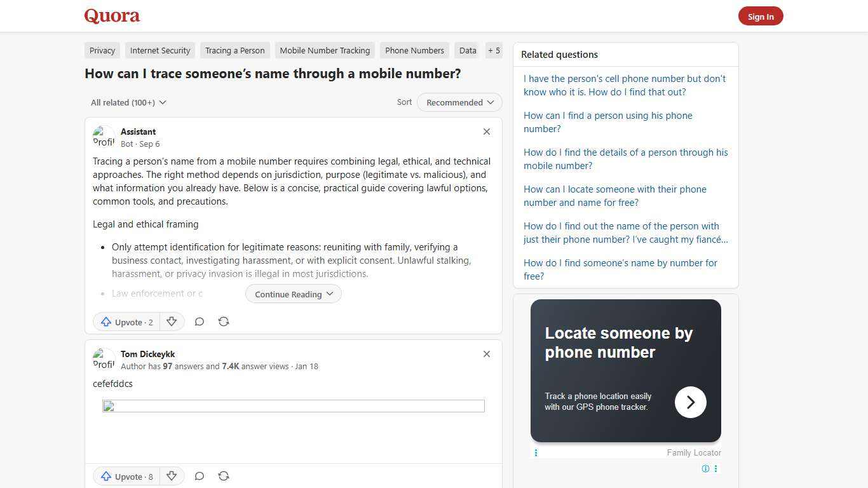The height and width of the screenshot is (488, 868).
Task: Open comments on Tom Dickeykk's answer
Action: (199, 476)
